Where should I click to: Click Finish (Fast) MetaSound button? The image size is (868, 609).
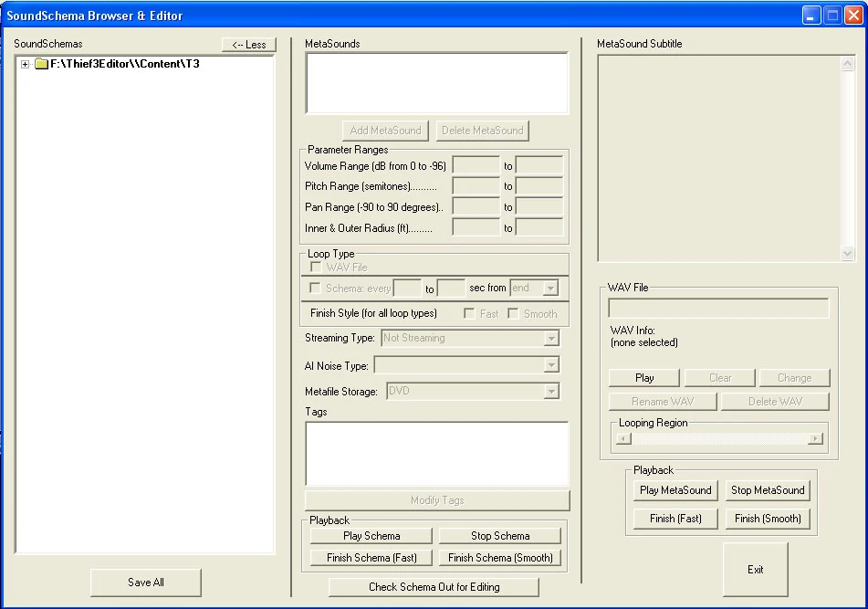(675, 519)
